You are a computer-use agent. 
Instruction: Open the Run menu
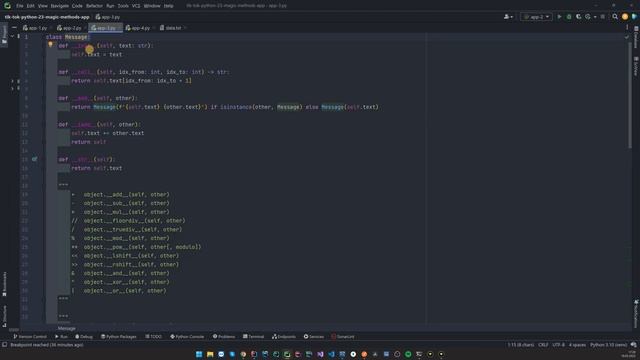pos(110,6)
